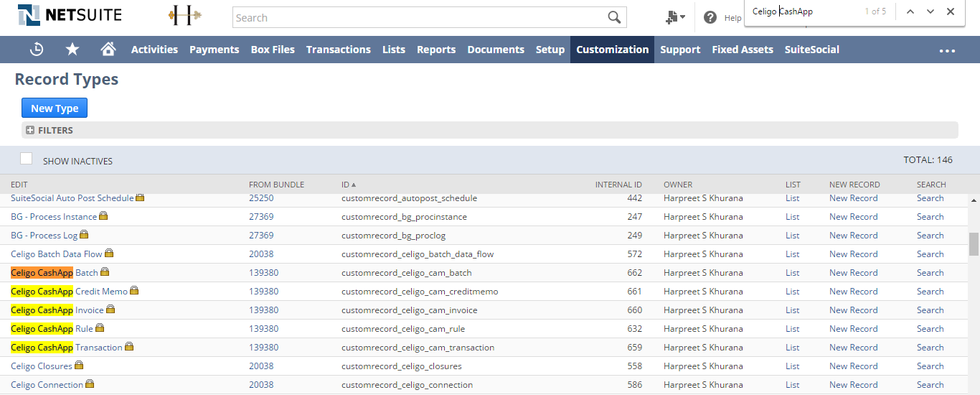This screenshot has width=980, height=395.
Task: Open the Transactions menu
Action: click(x=338, y=50)
